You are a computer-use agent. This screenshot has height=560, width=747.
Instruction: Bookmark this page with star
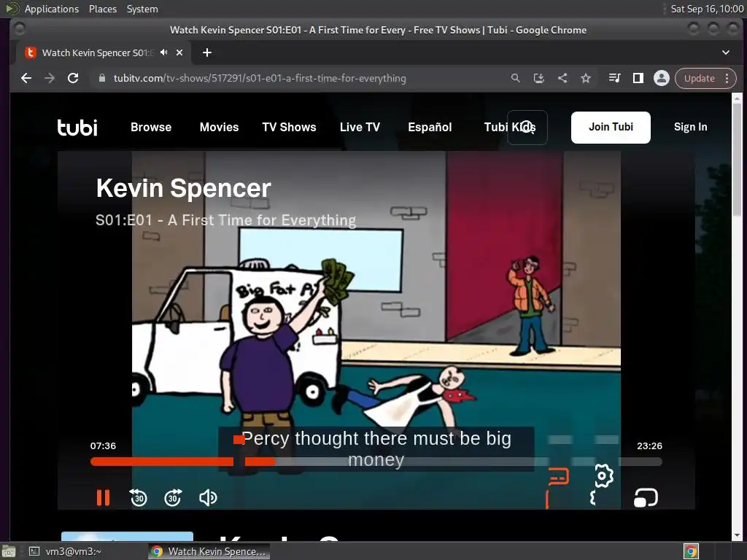point(586,78)
